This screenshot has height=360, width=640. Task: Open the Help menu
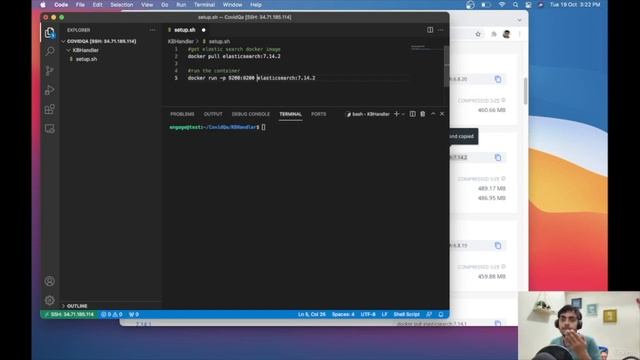(x=256, y=5)
